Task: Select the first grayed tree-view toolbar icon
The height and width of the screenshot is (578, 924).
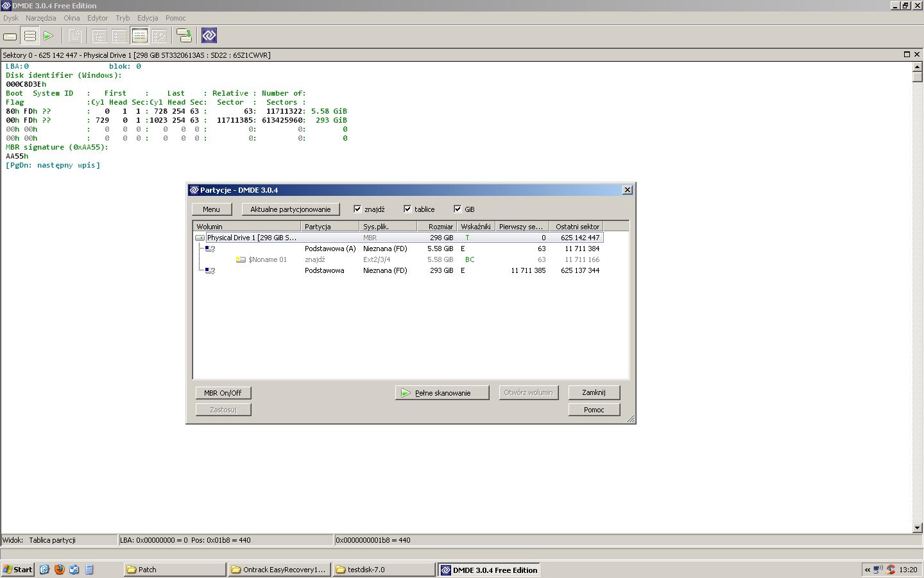Action: (100, 36)
